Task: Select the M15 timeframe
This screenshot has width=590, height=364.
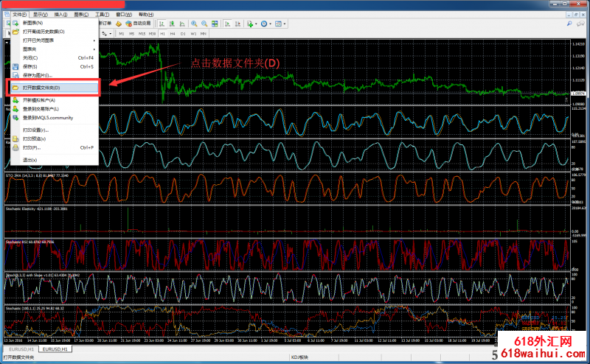Action: 142,33
